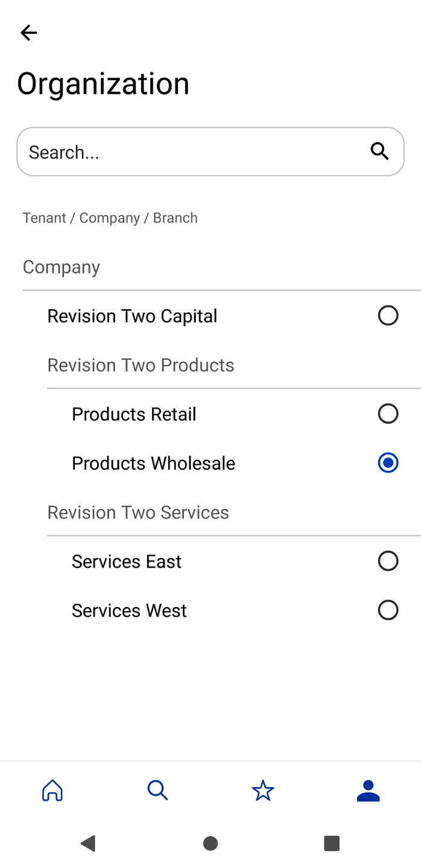Open the Favorites star tab
The height and width of the screenshot is (868, 421).
(263, 790)
